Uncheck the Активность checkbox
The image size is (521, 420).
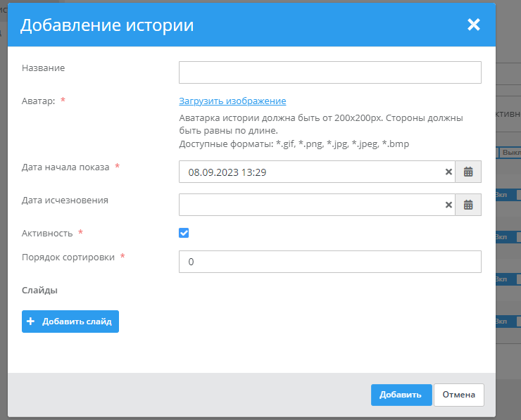(x=184, y=233)
